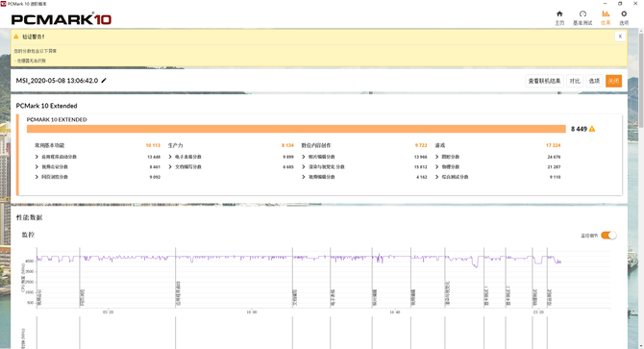
Task: Click the warning icon in the 验证警告 banner
Action: pos(16,37)
